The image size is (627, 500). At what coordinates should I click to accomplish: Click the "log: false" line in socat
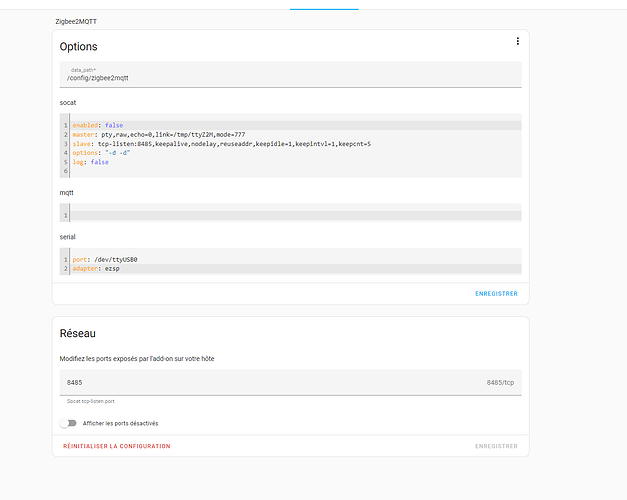click(90, 162)
